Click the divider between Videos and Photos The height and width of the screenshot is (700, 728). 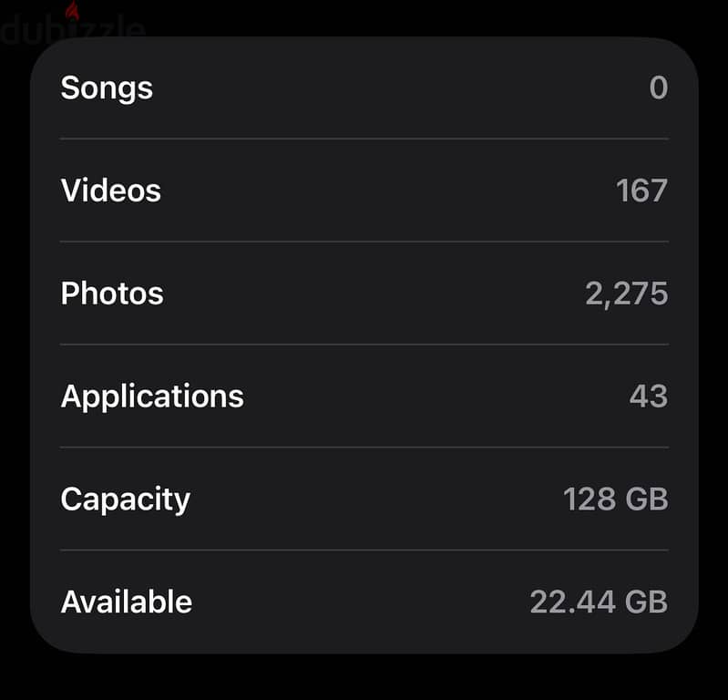[x=364, y=242]
